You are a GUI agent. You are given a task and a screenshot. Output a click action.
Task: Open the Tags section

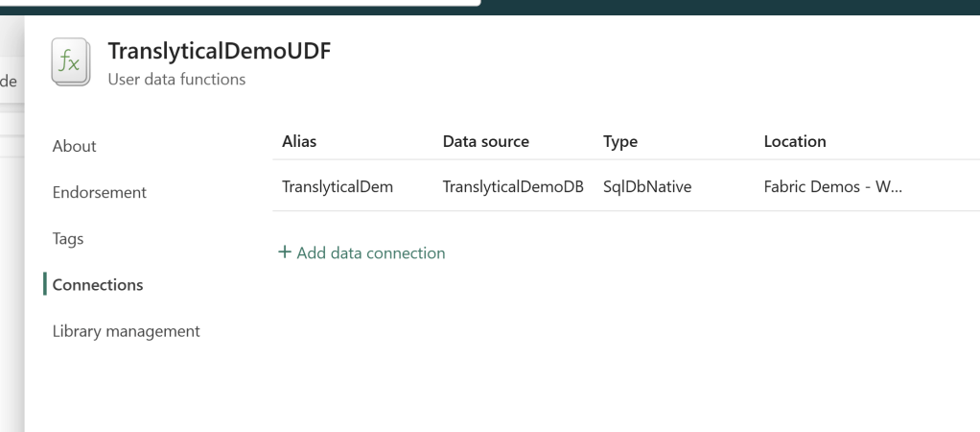tap(68, 239)
